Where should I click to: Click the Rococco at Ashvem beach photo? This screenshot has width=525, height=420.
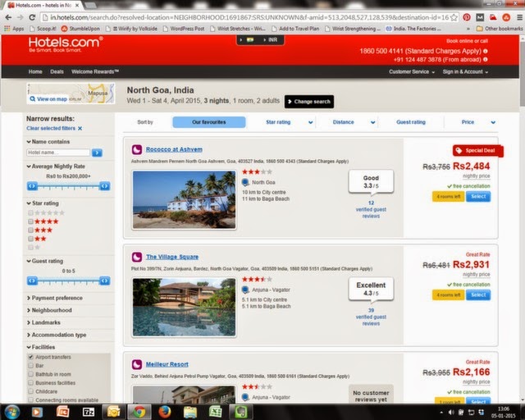[184, 200]
